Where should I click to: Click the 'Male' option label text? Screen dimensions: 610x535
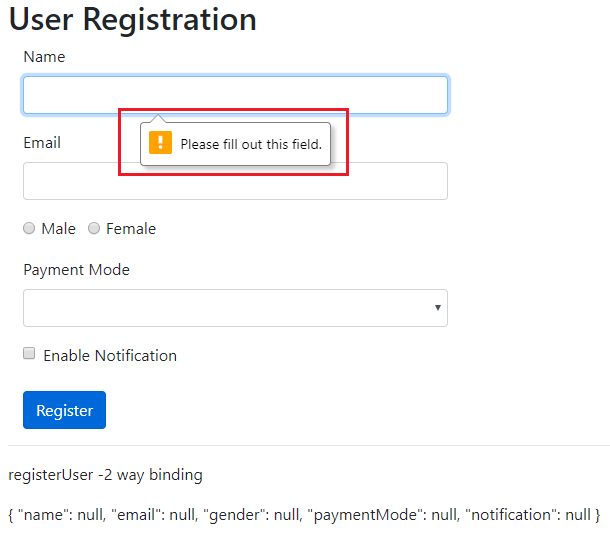tap(59, 229)
